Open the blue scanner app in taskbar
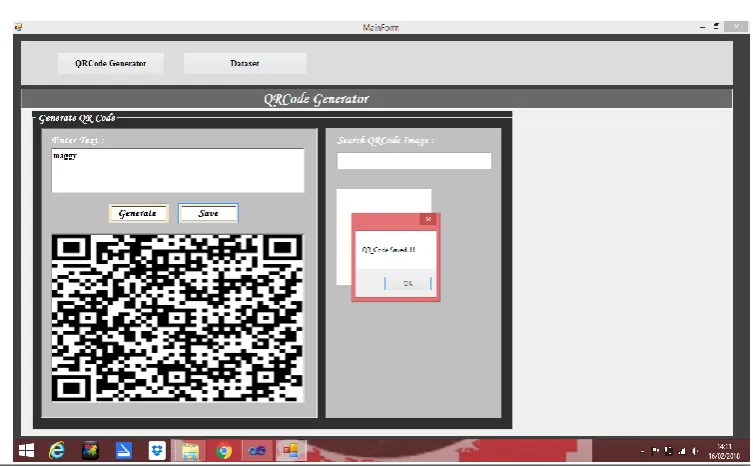Screen dimensions: 753x466 click(123, 451)
